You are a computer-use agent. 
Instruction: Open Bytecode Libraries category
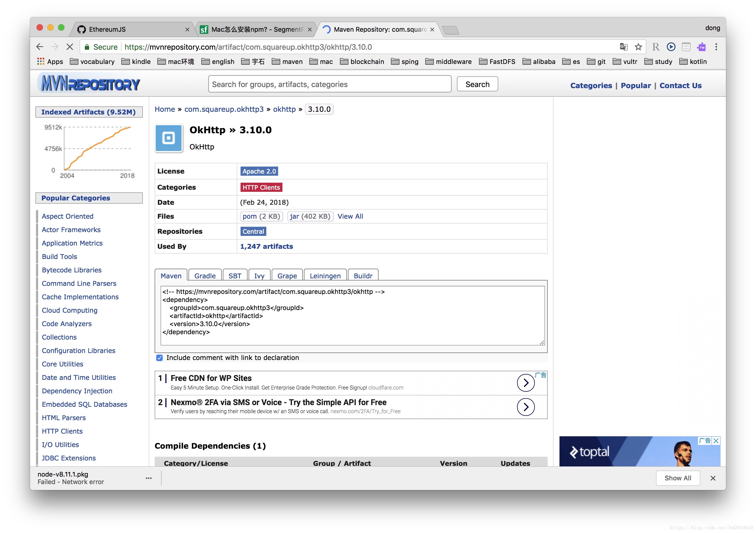coord(71,270)
